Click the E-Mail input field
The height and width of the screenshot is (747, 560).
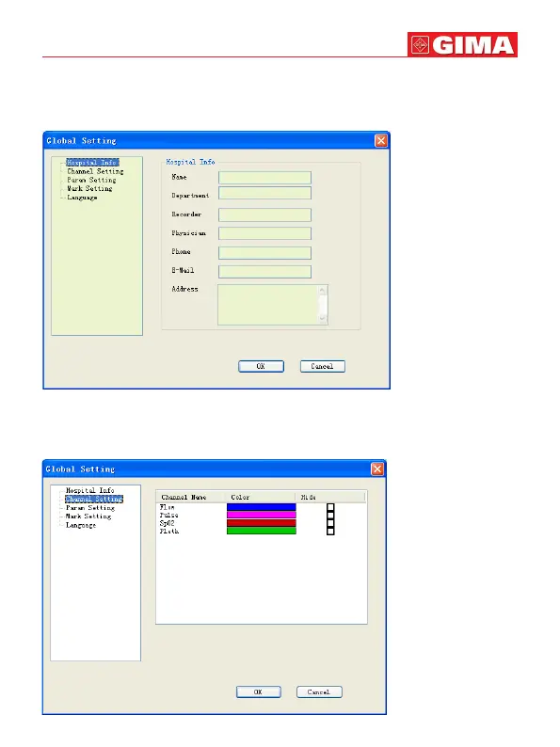coord(264,272)
